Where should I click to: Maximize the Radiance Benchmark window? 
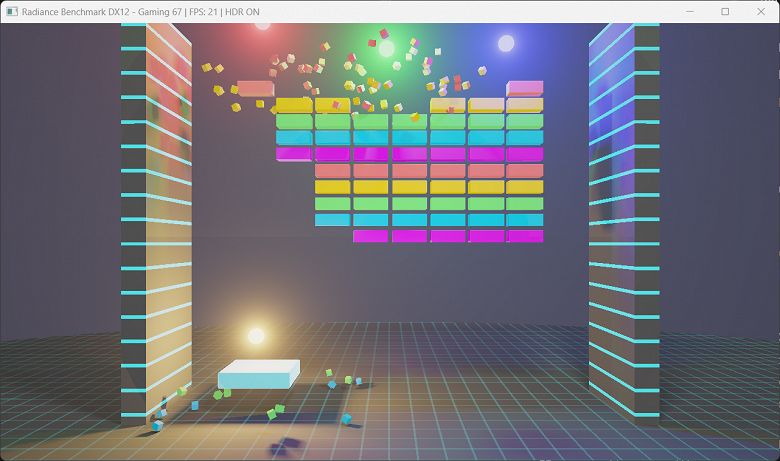click(725, 11)
